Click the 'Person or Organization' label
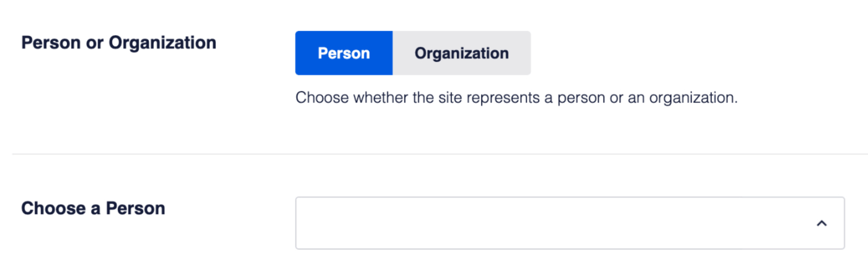The height and width of the screenshot is (275, 868). click(x=118, y=43)
